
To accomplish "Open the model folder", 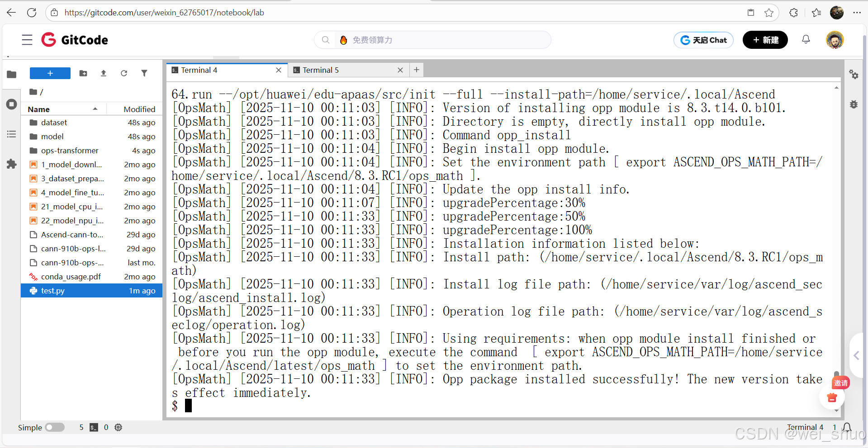I will click(x=92, y=137).
